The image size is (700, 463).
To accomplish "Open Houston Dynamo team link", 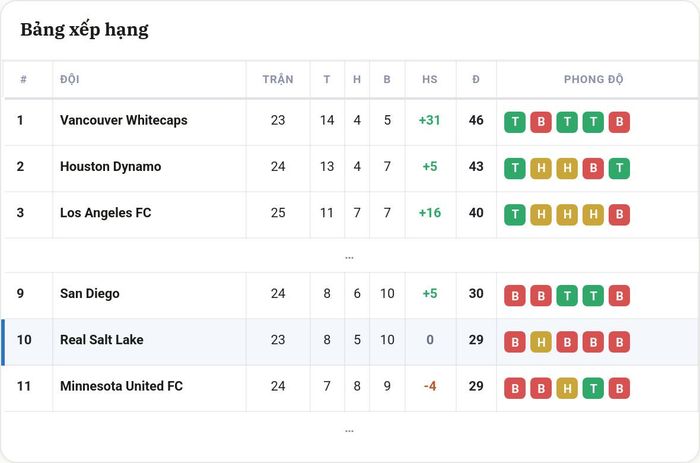I will tap(111, 167).
